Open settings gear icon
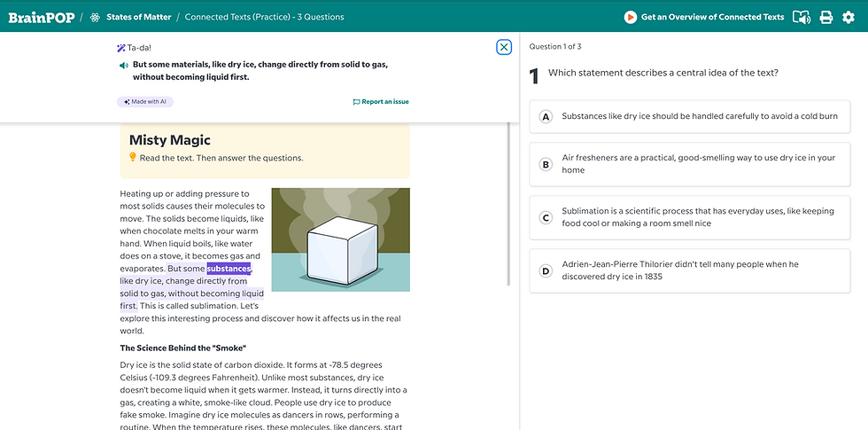This screenshot has width=868, height=430. (849, 17)
